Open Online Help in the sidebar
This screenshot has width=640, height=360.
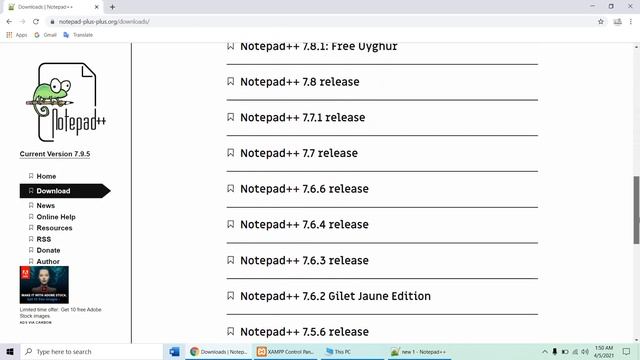(x=56, y=217)
